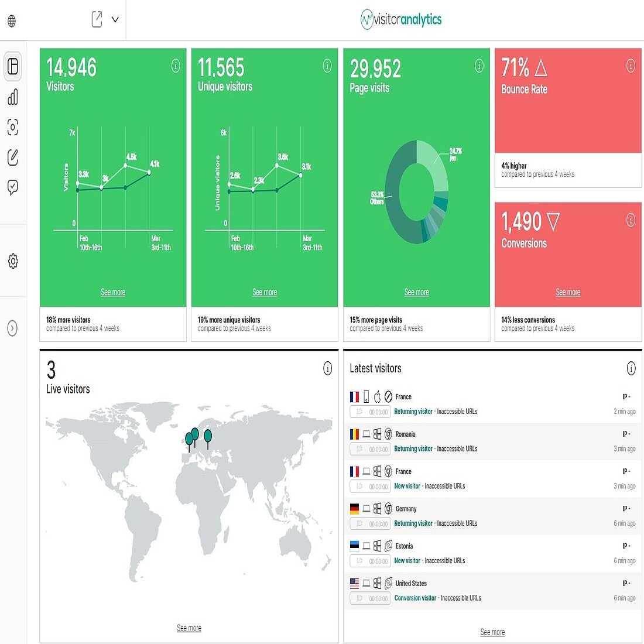
Task: Click the globe icon at the top left
Action: click(x=12, y=20)
